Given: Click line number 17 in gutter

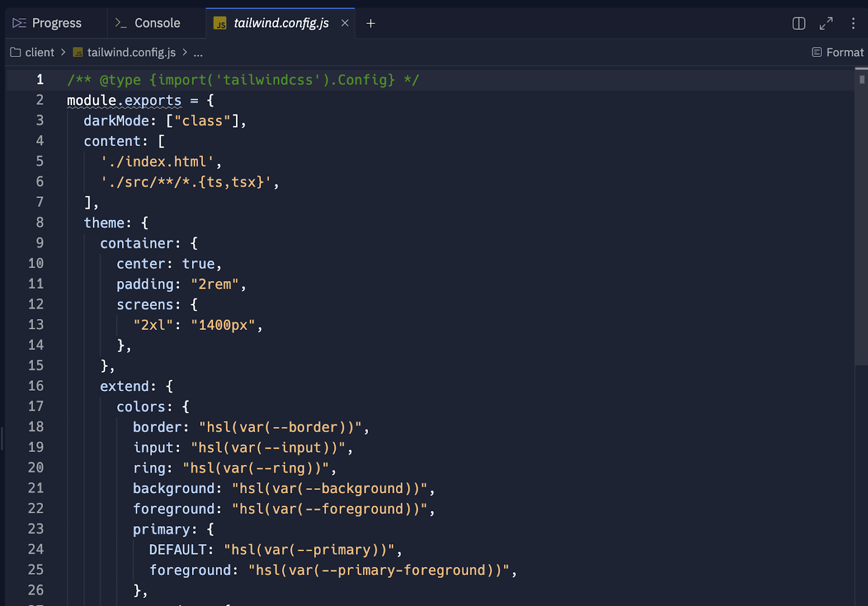Looking at the screenshot, I should [x=36, y=406].
